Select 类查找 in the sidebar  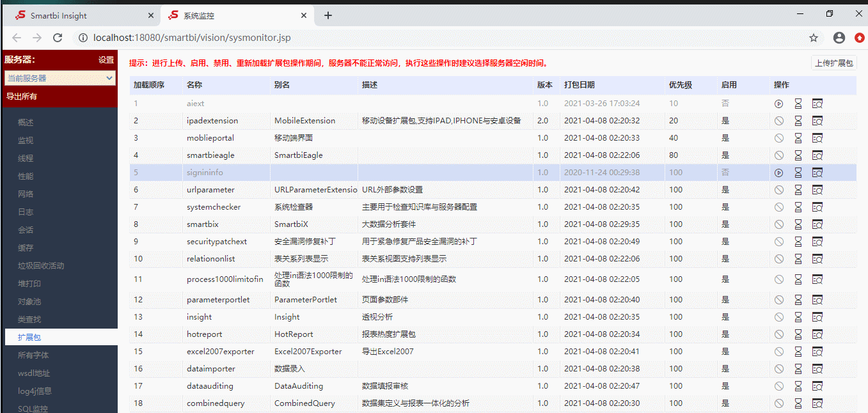click(x=29, y=320)
